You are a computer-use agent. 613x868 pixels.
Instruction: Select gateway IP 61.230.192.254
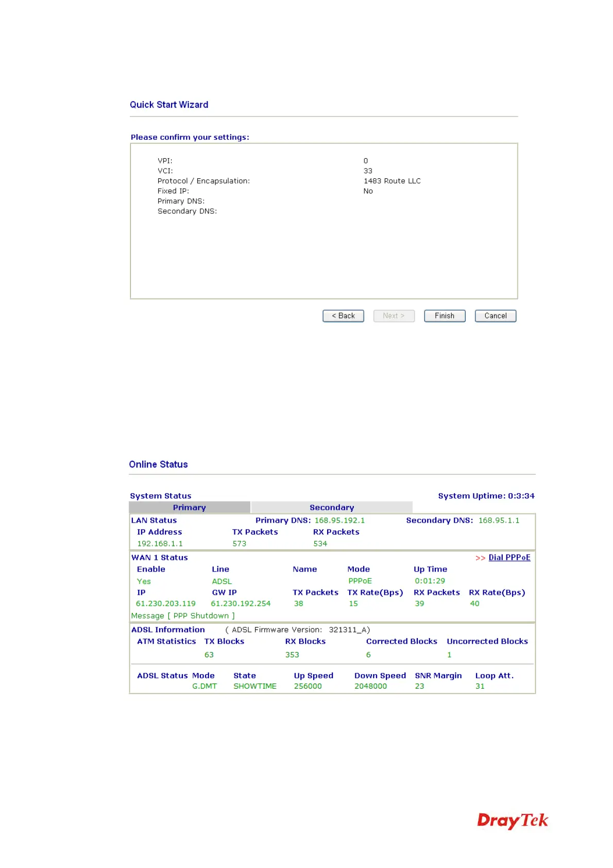click(x=241, y=604)
